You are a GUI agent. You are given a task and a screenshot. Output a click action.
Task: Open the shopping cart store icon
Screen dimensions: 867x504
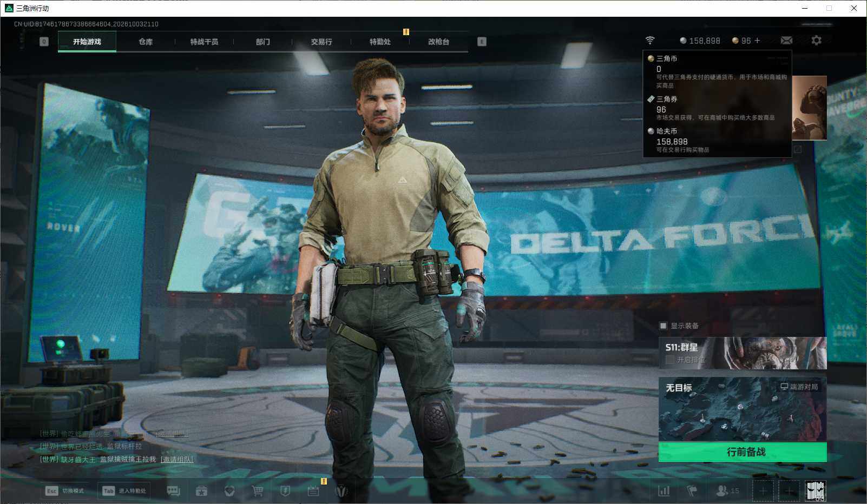pyautogui.click(x=258, y=491)
